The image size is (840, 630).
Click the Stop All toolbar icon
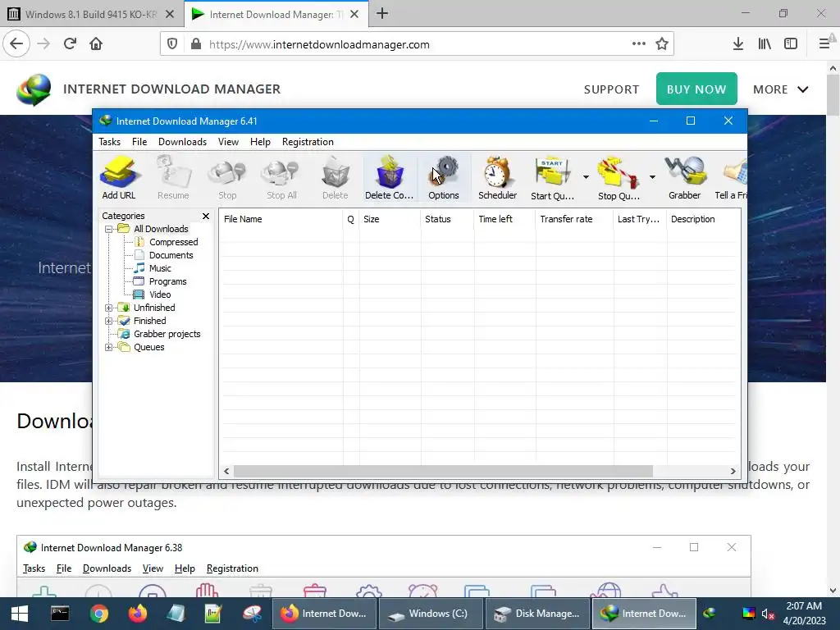(281, 178)
